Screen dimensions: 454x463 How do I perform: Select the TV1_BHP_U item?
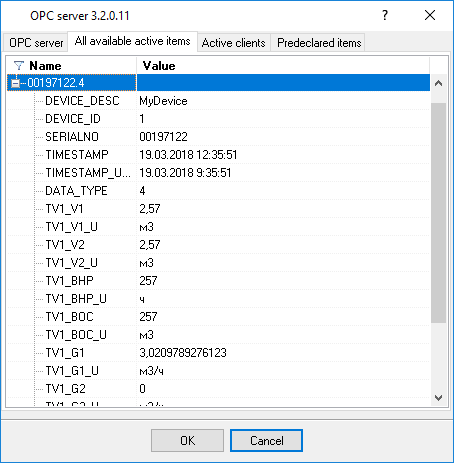tap(76, 299)
